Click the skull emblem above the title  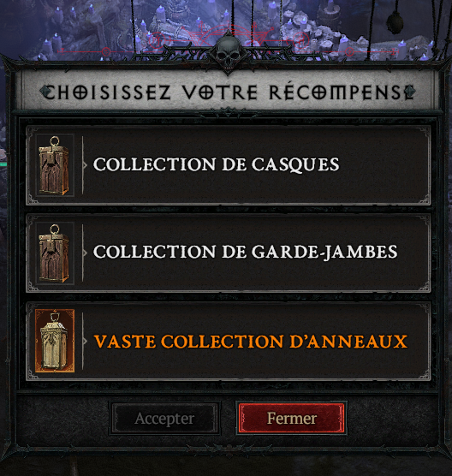click(228, 51)
